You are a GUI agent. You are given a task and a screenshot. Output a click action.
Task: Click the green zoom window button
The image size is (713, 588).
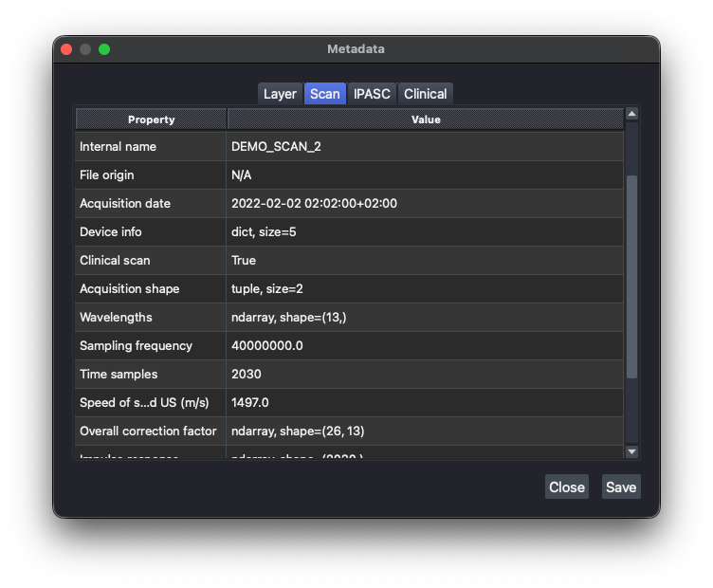pos(104,49)
